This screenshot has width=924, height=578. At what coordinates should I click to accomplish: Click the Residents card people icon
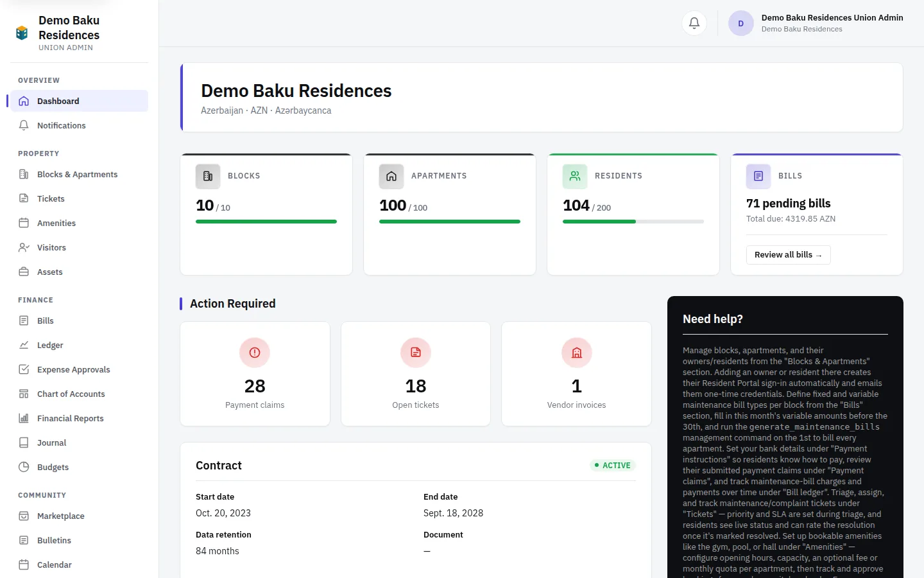pos(575,176)
